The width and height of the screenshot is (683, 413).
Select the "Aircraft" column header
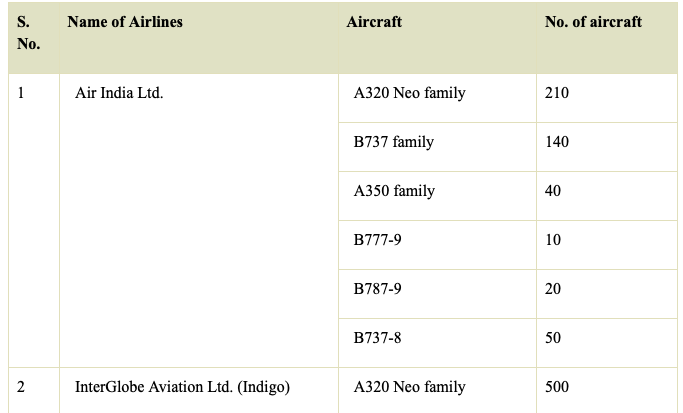pyautogui.click(x=374, y=22)
